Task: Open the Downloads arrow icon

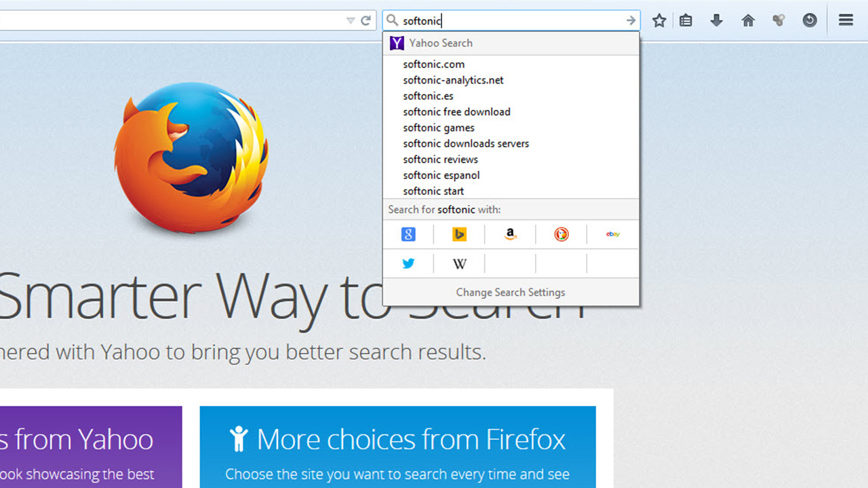Action: tap(716, 20)
